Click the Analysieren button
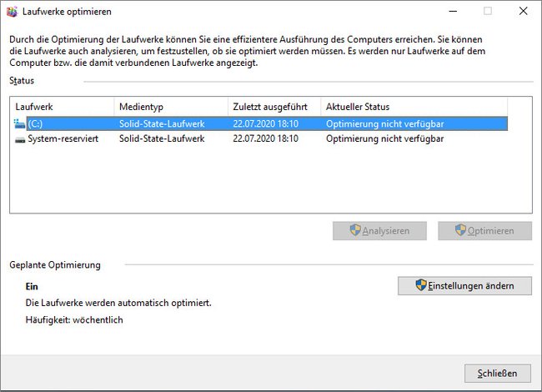542x392 pixels. 379,230
